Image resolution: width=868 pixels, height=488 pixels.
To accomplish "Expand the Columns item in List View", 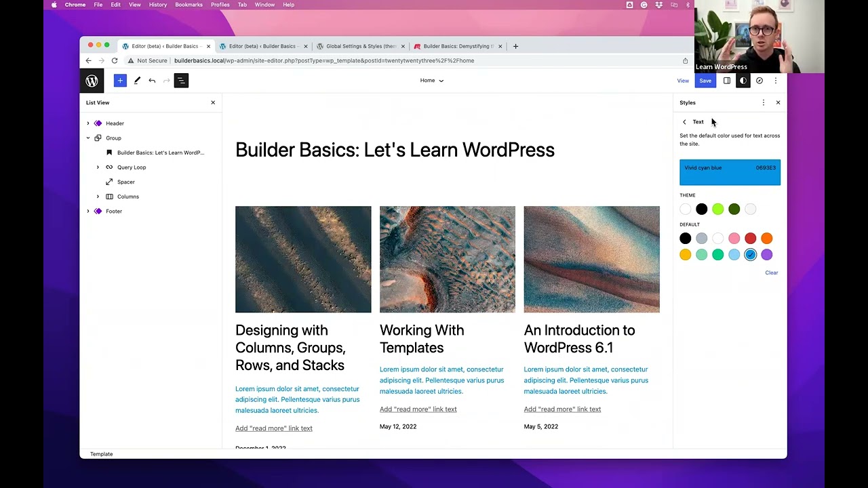I will click(x=98, y=197).
